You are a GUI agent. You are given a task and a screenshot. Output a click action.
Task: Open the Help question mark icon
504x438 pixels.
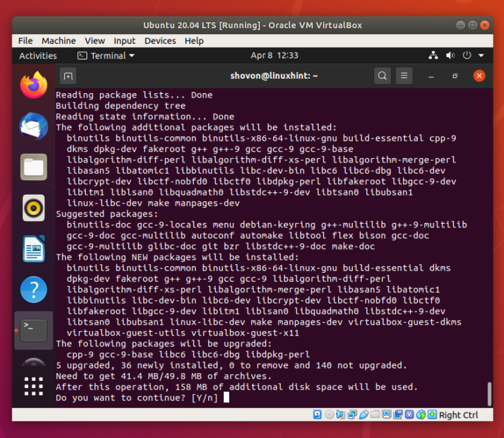(33, 290)
